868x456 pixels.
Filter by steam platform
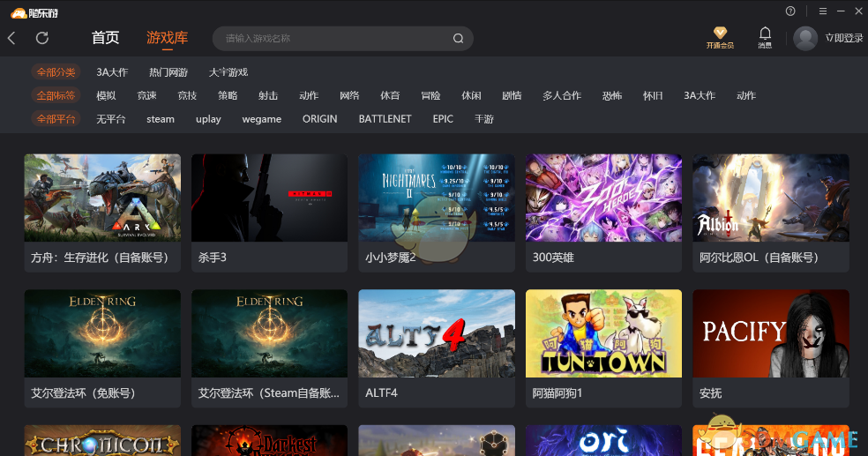(x=161, y=119)
